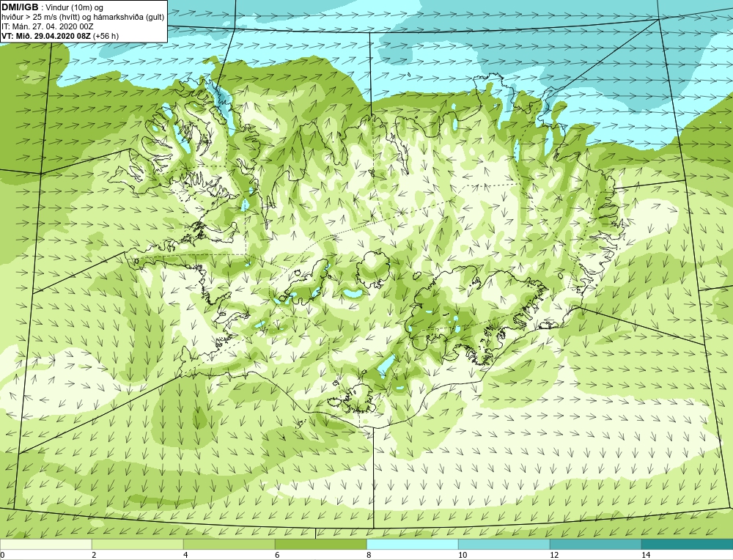This screenshot has height=560, width=733.
Task: Click the 2–4 m/s light green legend swatch
Action: click(x=138, y=544)
